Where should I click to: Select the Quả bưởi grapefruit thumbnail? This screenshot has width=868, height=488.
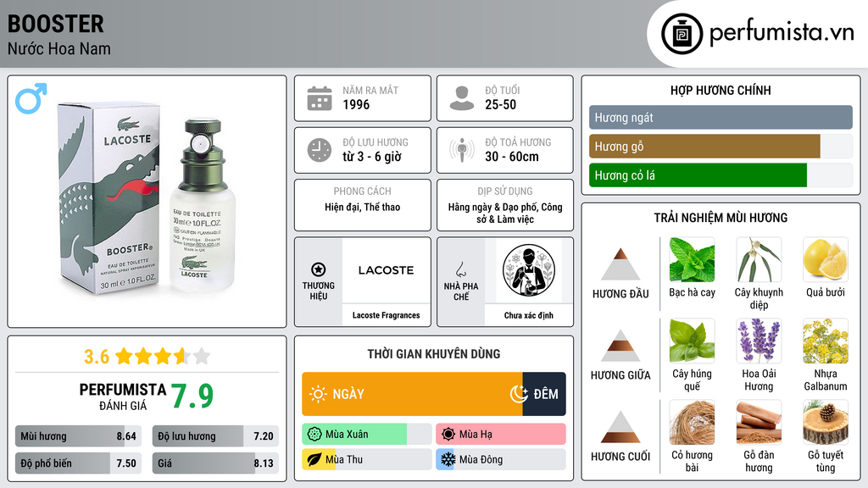(826, 260)
